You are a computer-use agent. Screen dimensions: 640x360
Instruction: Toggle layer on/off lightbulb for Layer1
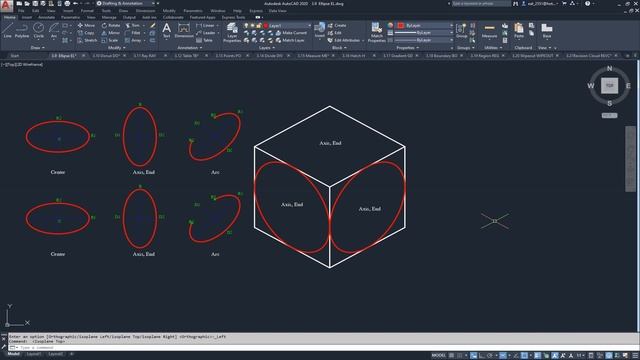tap(246, 25)
